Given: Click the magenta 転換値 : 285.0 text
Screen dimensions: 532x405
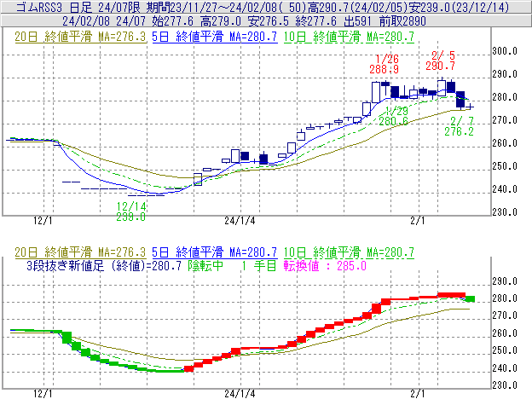Looking at the screenshot, I should [x=325, y=265].
